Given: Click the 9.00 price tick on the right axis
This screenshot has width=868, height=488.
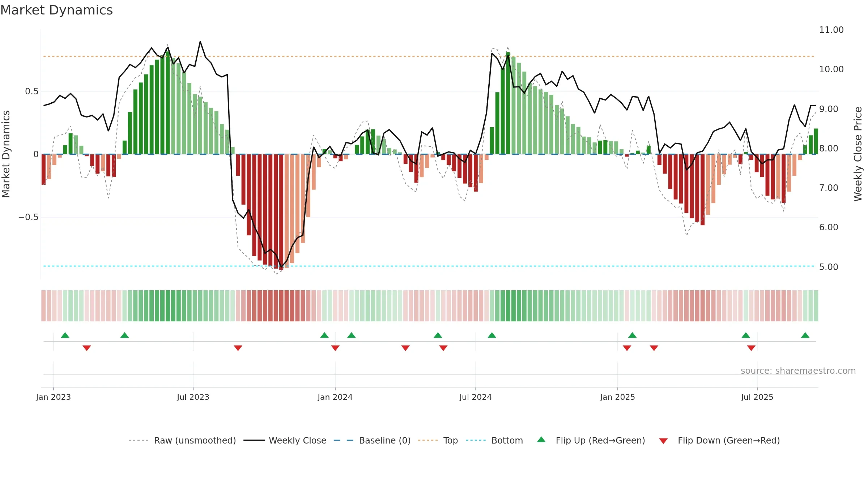Looking at the screenshot, I should (x=829, y=109).
